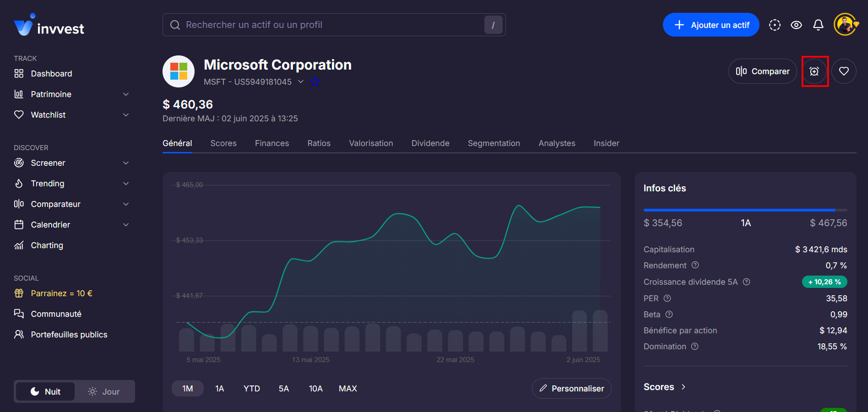Open notifications bell
This screenshot has height=412, width=868.
(x=818, y=25)
